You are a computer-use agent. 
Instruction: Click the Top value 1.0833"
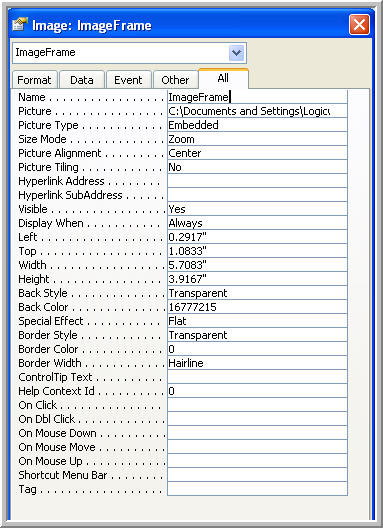[x=257, y=251]
